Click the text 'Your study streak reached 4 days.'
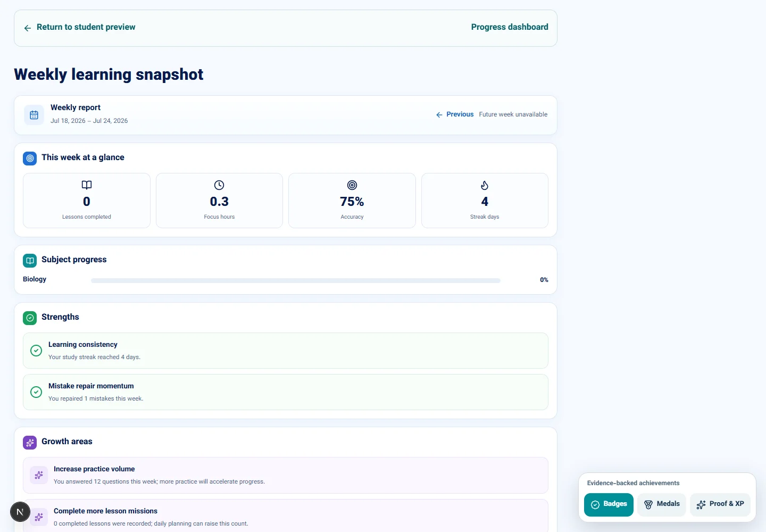 95,357
